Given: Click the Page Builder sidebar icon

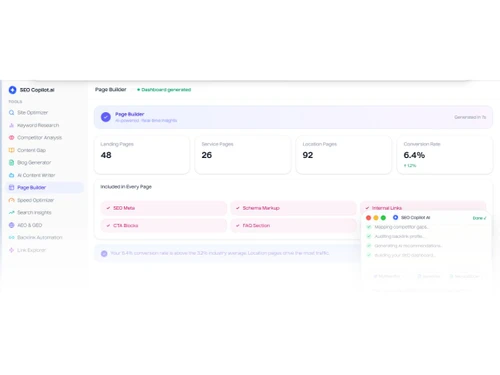Looking at the screenshot, I should tap(11, 188).
